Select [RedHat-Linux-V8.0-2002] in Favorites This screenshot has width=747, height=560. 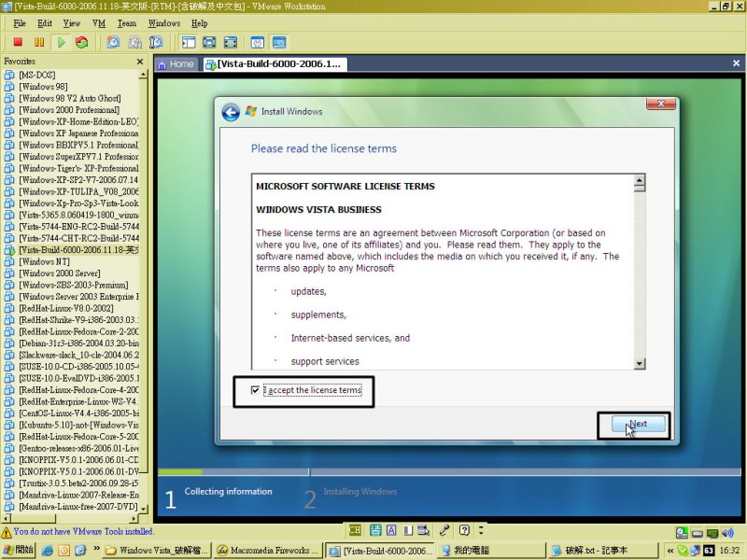point(66,309)
